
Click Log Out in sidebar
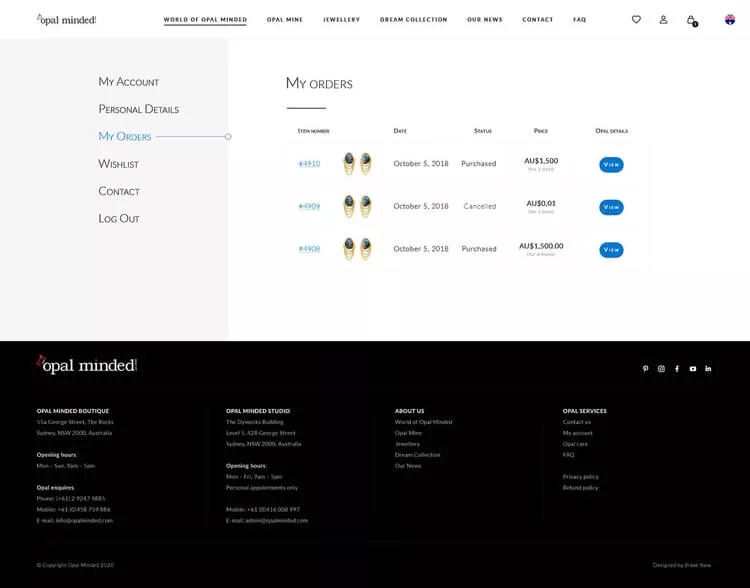point(119,218)
